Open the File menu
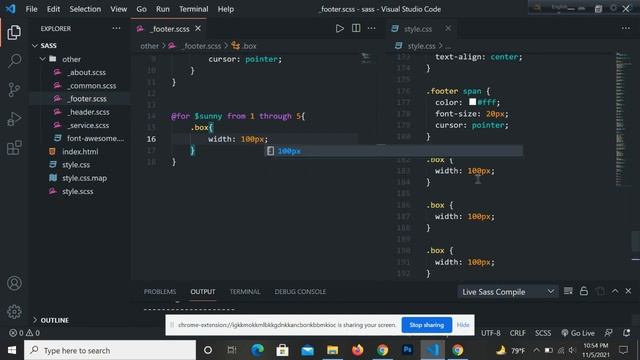Image resolution: width=640 pixels, height=360 pixels. tap(31, 9)
